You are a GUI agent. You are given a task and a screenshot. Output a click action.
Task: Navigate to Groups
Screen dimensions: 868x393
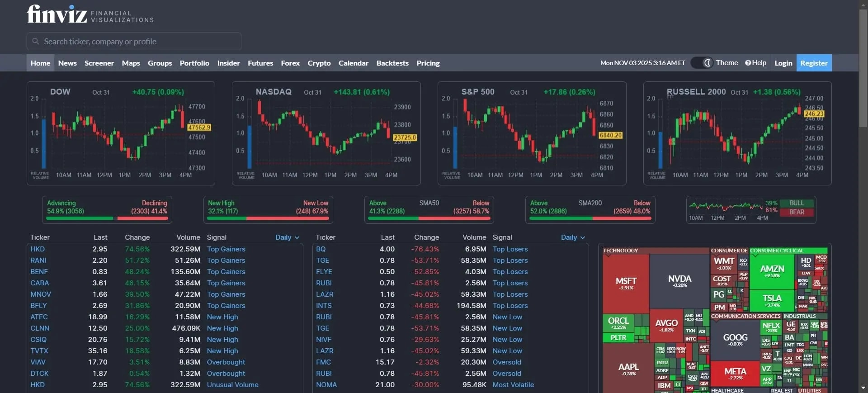160,63
